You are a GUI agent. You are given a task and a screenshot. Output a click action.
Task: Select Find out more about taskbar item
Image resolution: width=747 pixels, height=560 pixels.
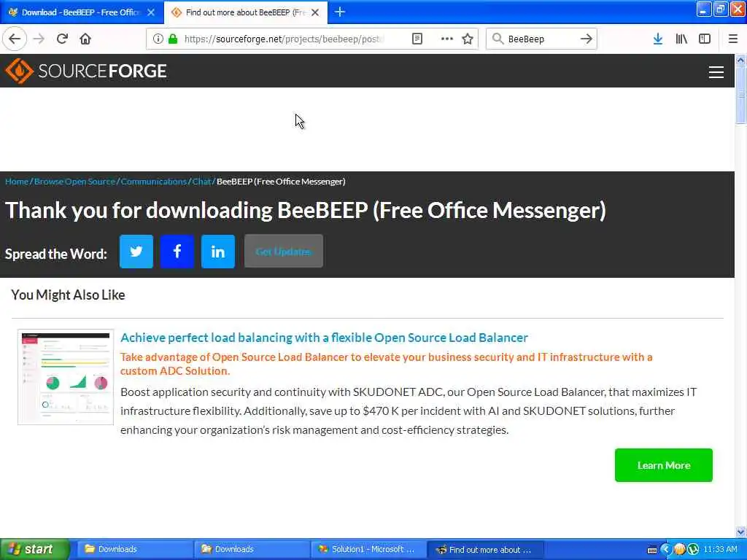(485, 550)
